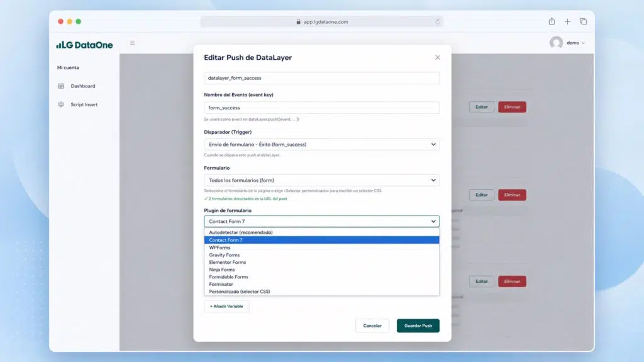This screenshot has height=362, width=644.
Task: Click the form_success event key field
Action: point(321,107)
